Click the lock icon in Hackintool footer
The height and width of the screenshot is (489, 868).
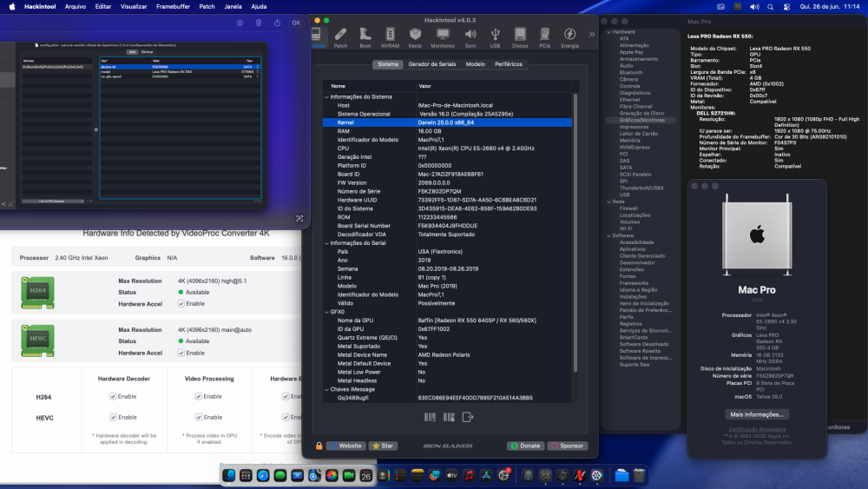319,446
